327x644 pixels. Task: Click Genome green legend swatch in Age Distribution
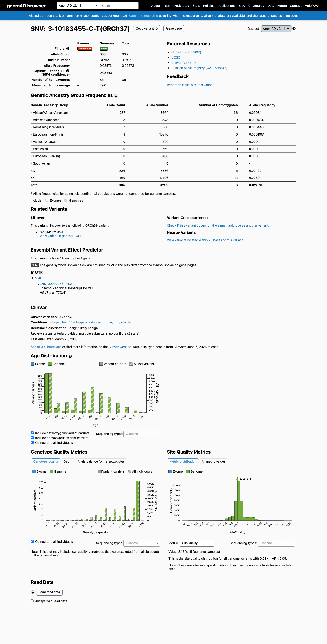(50, 364)
